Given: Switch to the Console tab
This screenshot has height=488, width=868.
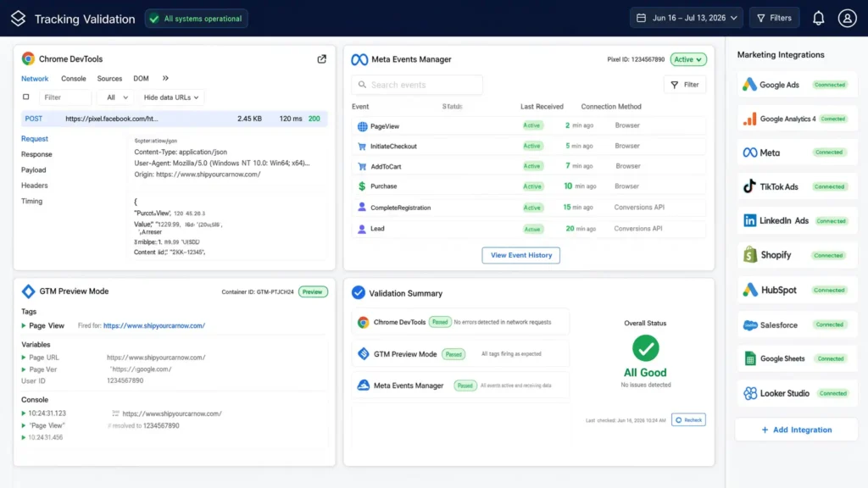Looking at the screenshot, I should [74, 79].
